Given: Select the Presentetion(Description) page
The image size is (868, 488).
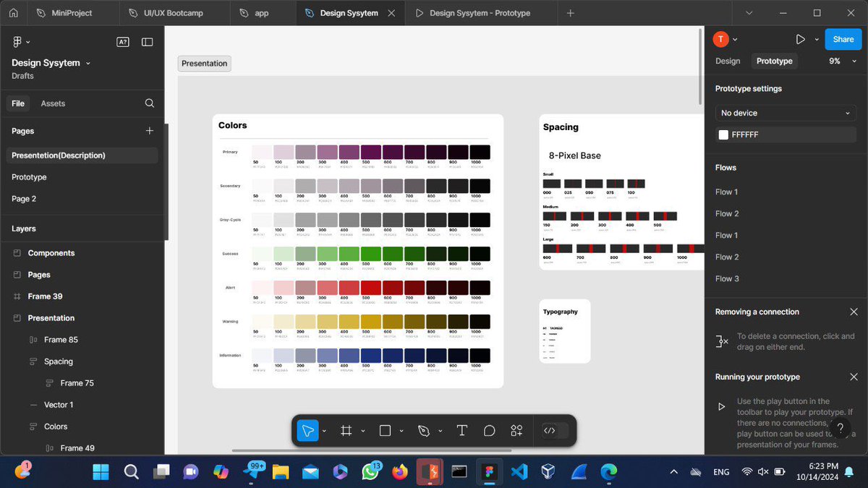Looking at the screenshot, I should (x=82, y=155).
